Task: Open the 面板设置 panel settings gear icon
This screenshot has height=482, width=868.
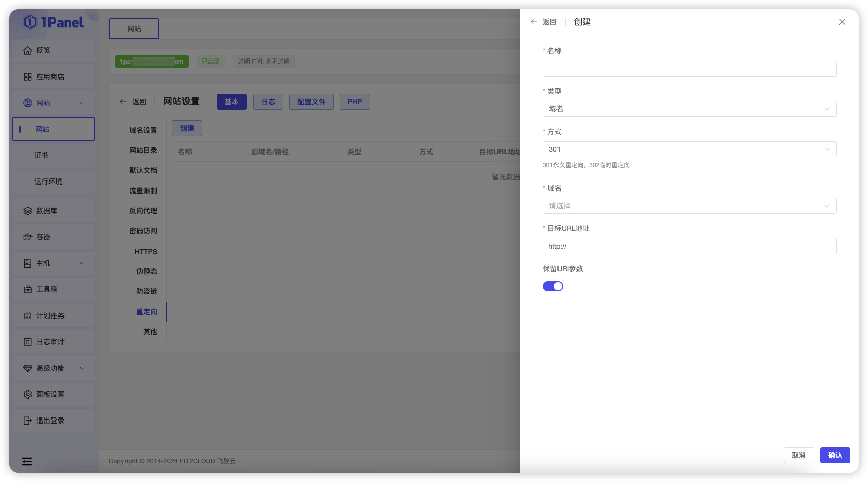Action: (x=28, y=394)
